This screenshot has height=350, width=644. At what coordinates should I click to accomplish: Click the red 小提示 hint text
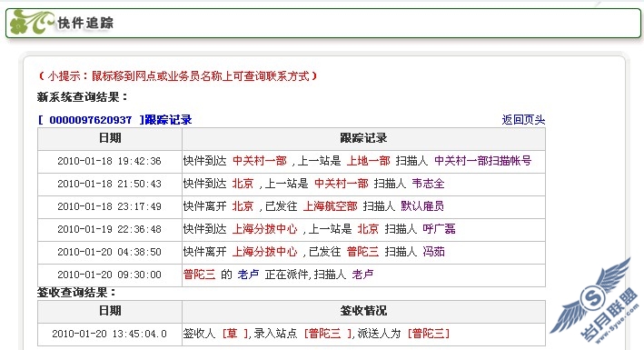click(x=178, y=76)
